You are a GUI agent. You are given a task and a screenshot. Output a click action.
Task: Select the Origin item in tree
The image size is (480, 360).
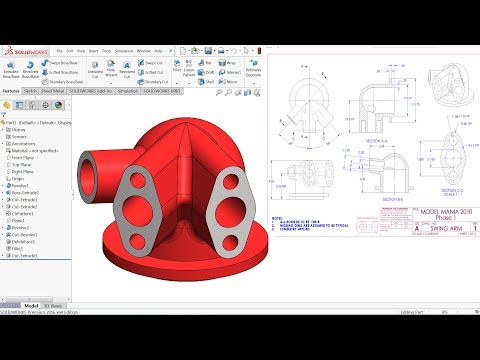click(x=15, y=179)
